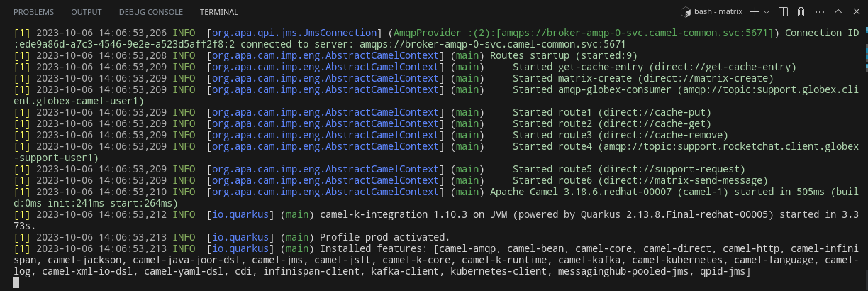Select the bash - matrix terminal label
Viewport: 868px width, 291px height.
click(x=720, y=12)
